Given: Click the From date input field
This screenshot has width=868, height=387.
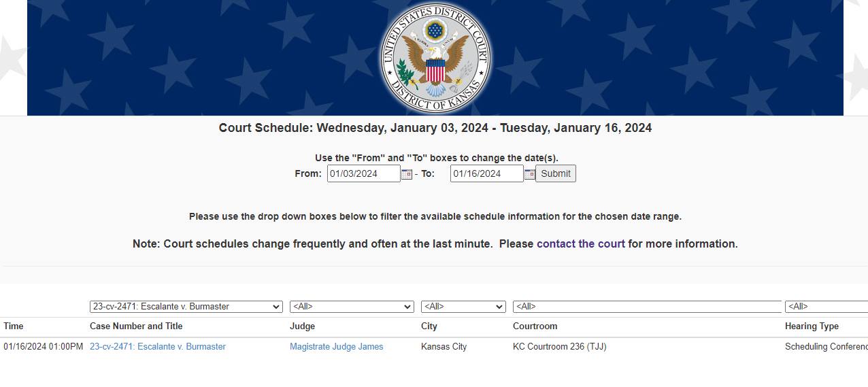Looking at the screenshot, I should coord(363,173).
